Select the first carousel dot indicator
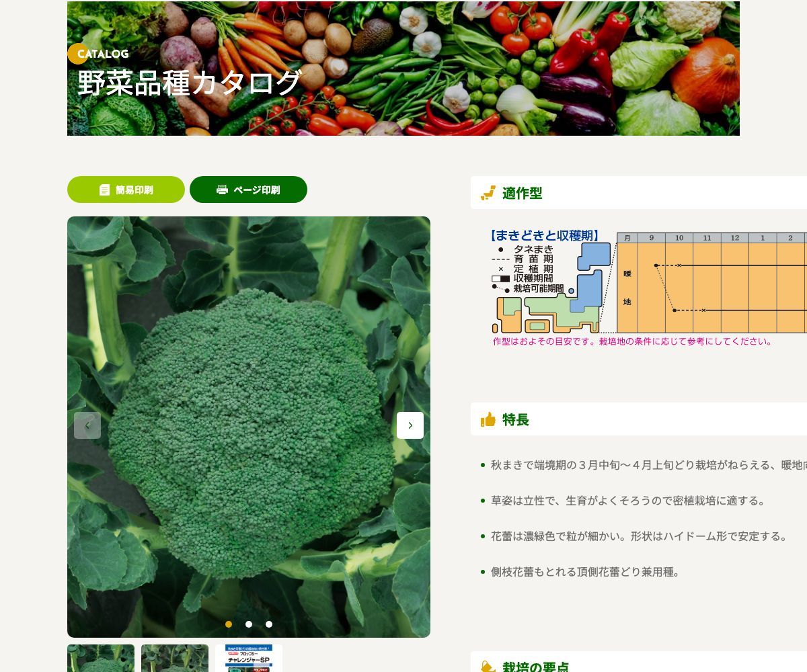This screenshot has width=807, height=672. point(229,624)
